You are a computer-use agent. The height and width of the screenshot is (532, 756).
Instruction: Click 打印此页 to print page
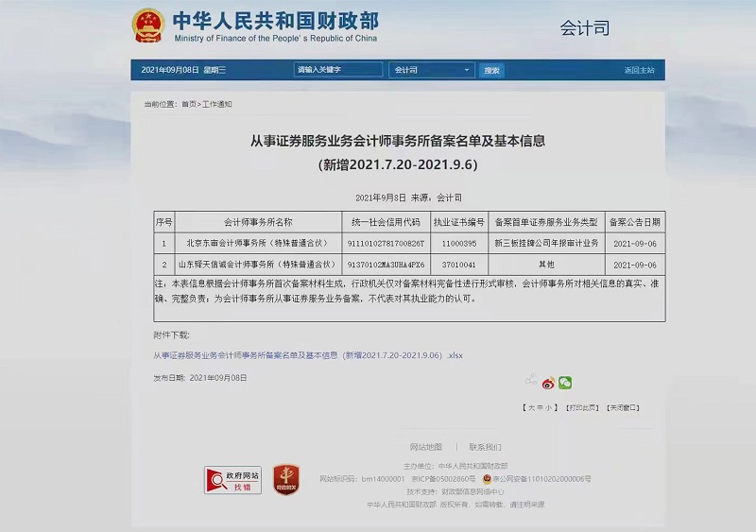tap(582, 408)
